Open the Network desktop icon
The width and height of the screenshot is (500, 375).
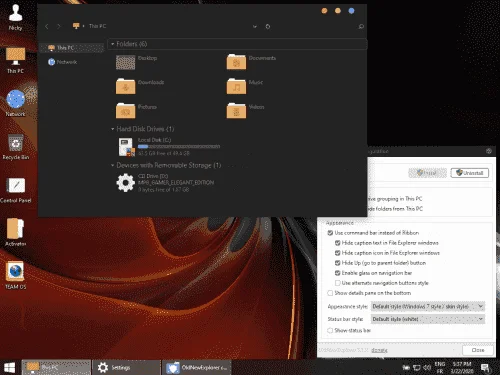(x=15, y=103)
